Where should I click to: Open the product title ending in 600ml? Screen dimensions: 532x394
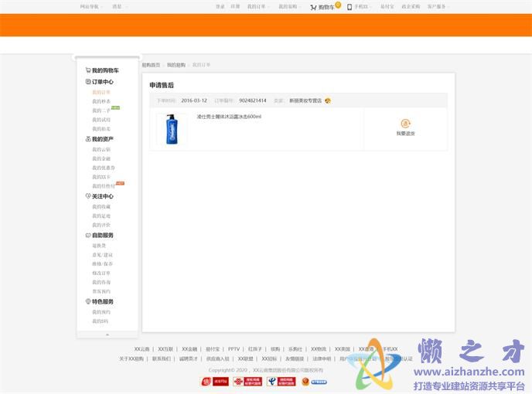(x=229, y=117)
